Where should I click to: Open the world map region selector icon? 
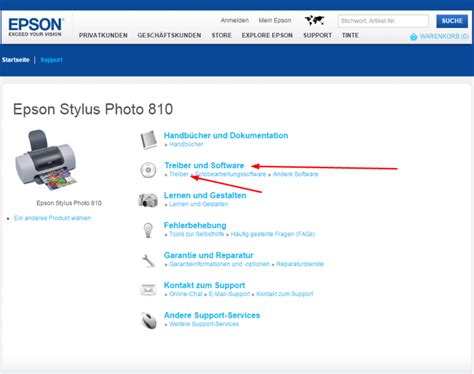314,20
